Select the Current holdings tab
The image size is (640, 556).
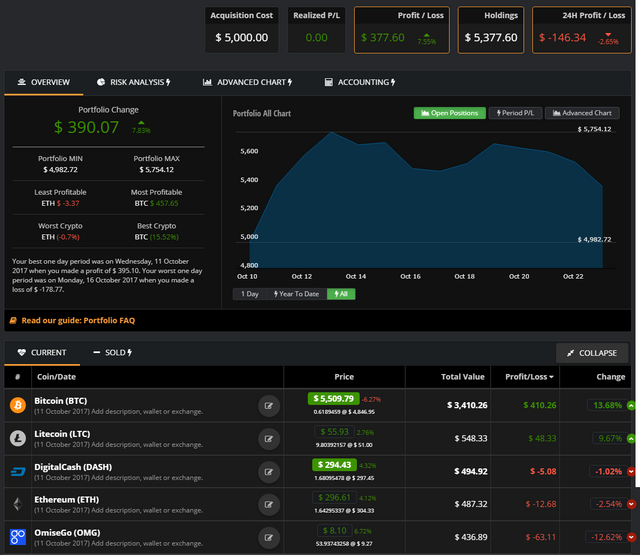click(42, 353)
